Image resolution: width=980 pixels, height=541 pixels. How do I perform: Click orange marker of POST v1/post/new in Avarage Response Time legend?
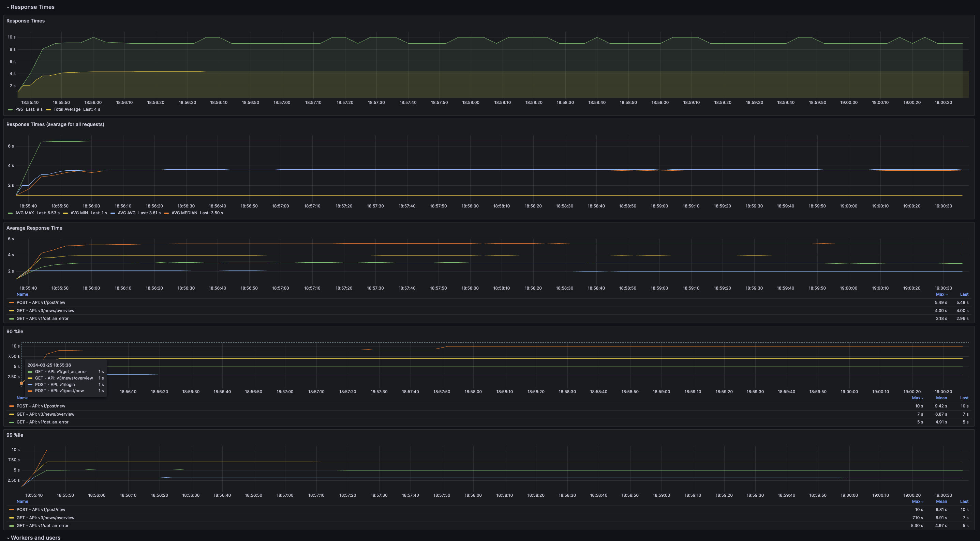(x=11, y=303)
